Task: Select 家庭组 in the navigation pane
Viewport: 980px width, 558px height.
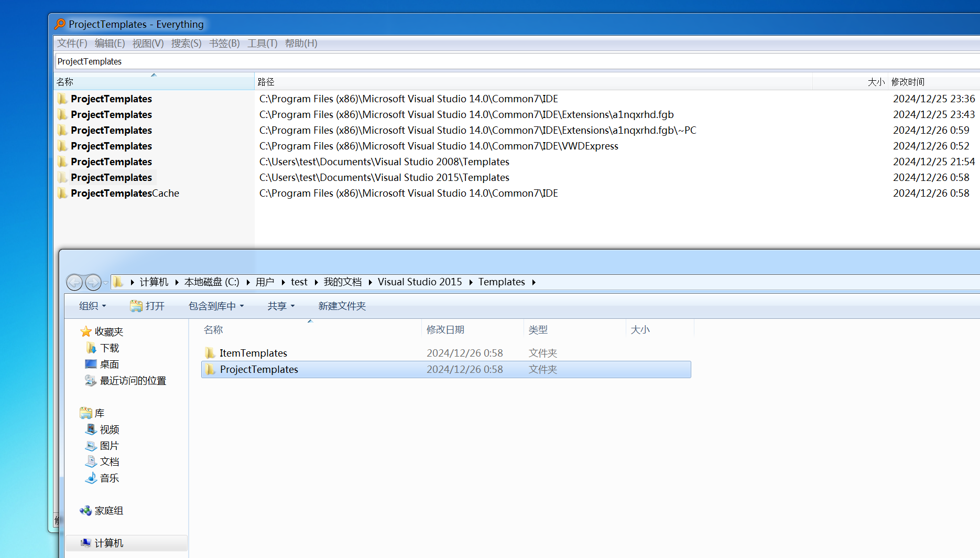Action: coord(109,510)
